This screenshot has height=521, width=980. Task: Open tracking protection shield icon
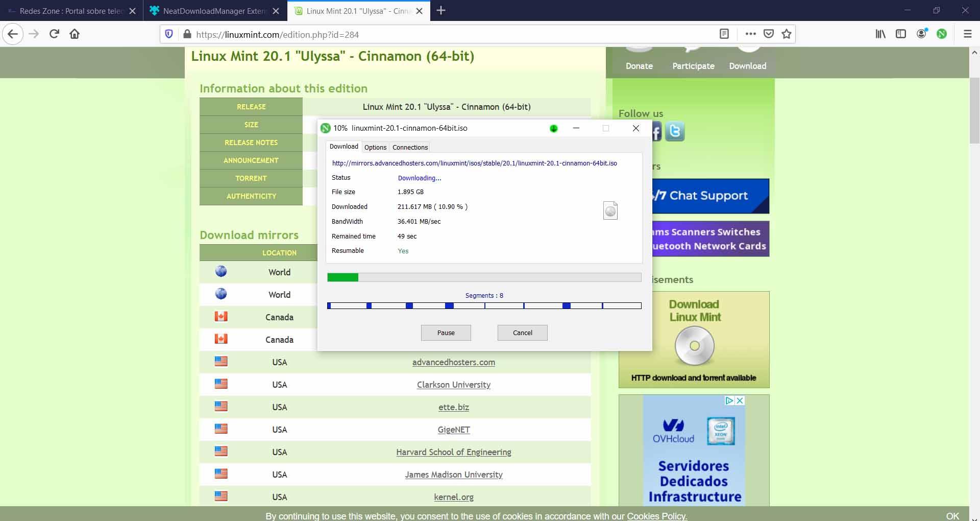click(x=169, y=34)
